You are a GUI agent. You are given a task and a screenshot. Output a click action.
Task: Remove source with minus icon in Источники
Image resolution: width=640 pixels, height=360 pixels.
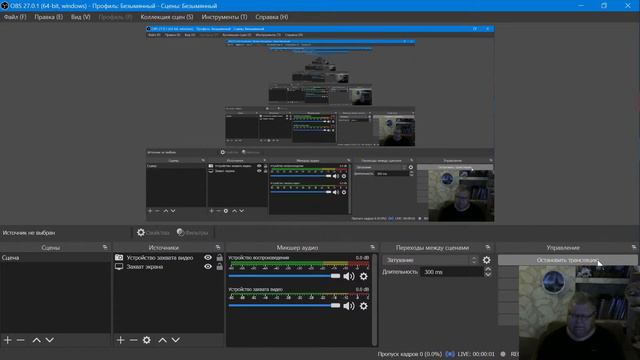[x=133, y=340]
